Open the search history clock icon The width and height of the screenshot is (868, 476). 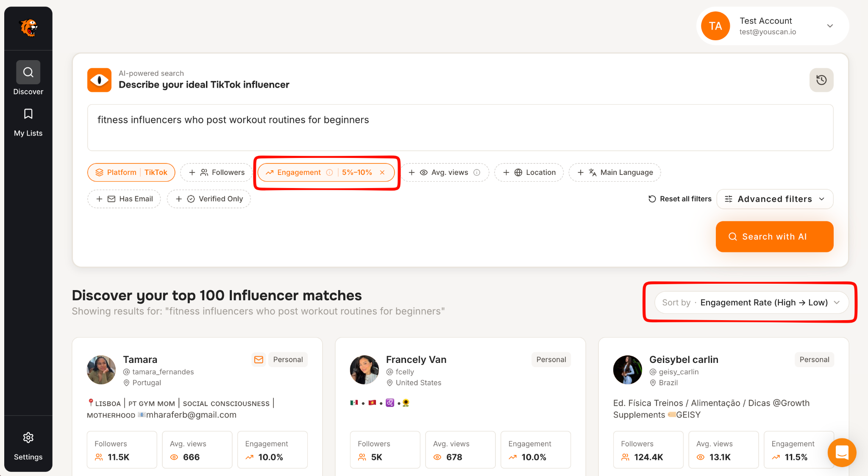coord(821,80)
